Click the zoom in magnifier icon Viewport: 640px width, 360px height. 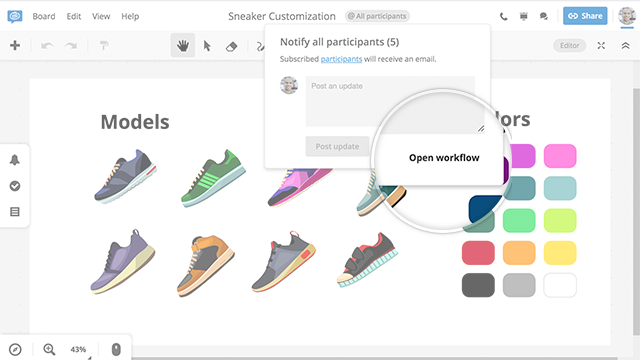coord(49,349)
